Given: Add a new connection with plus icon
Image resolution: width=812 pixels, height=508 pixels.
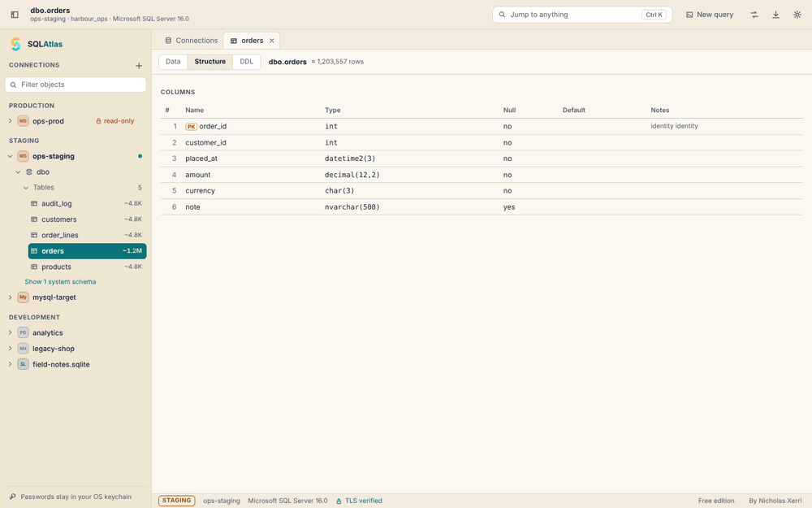Looking at the screenshot, I should tap(139, 65).
